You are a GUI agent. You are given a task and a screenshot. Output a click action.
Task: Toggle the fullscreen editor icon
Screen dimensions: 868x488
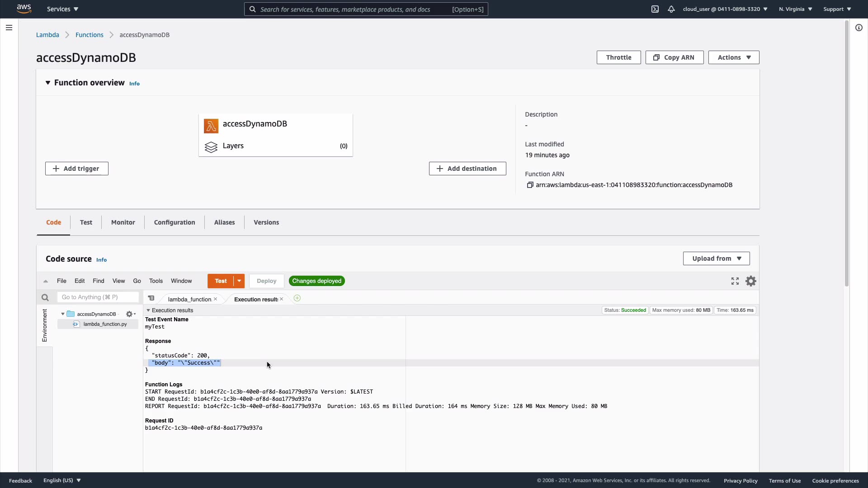pyautogui.click(x=735, y=281)
